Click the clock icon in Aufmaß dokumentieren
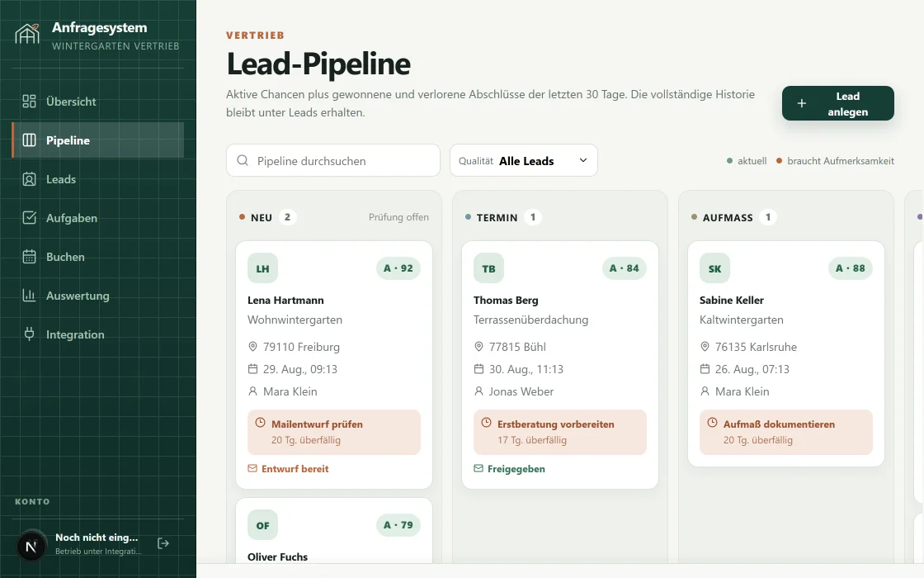The image size is (924, 578). (x=712, y=423)
